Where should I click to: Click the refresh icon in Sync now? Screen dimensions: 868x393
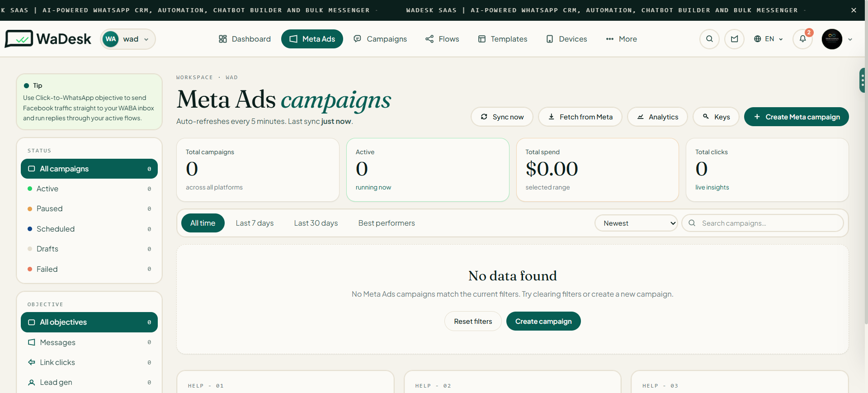484,117
